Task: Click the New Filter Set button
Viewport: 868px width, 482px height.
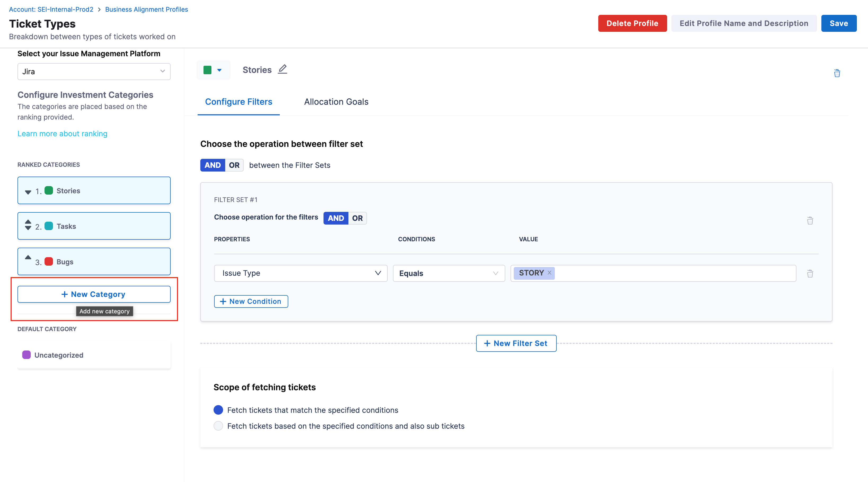Action: click(x=516, y=343)
